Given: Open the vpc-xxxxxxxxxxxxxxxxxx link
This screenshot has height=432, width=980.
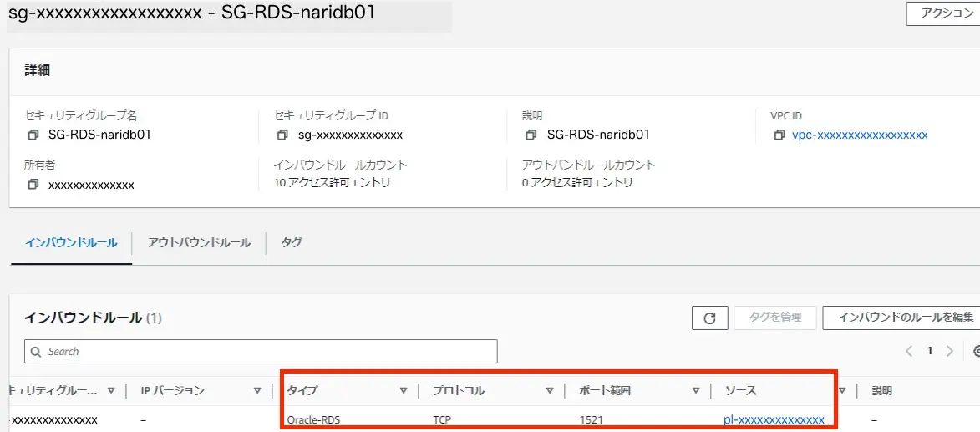Looking at the screenshot, I should coord(860,135).
